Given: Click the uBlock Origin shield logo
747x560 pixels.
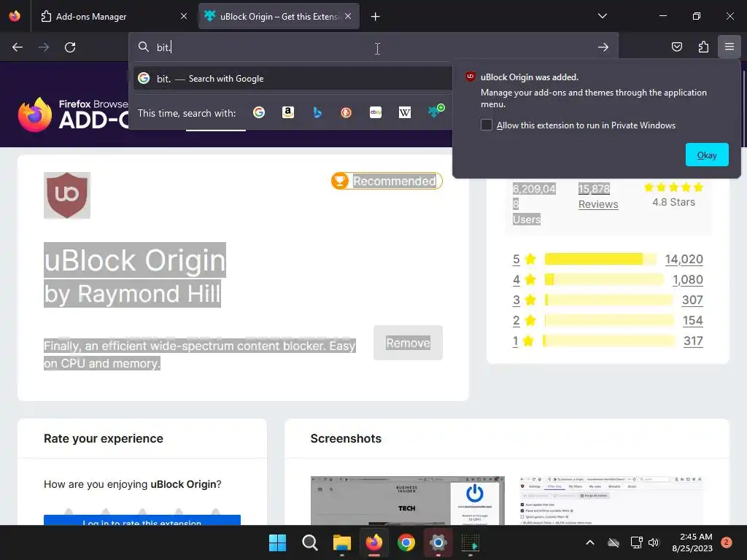Looking at the screenshot, I should 67,195.
